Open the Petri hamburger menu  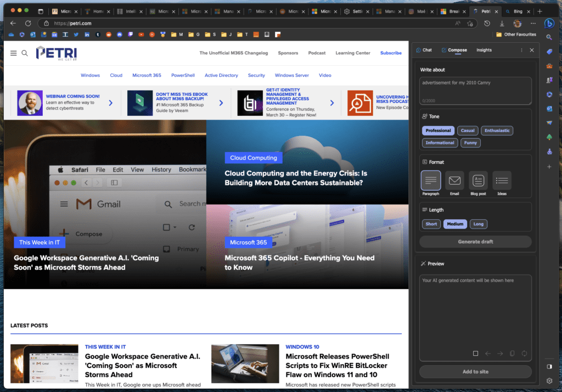point(14,53)
